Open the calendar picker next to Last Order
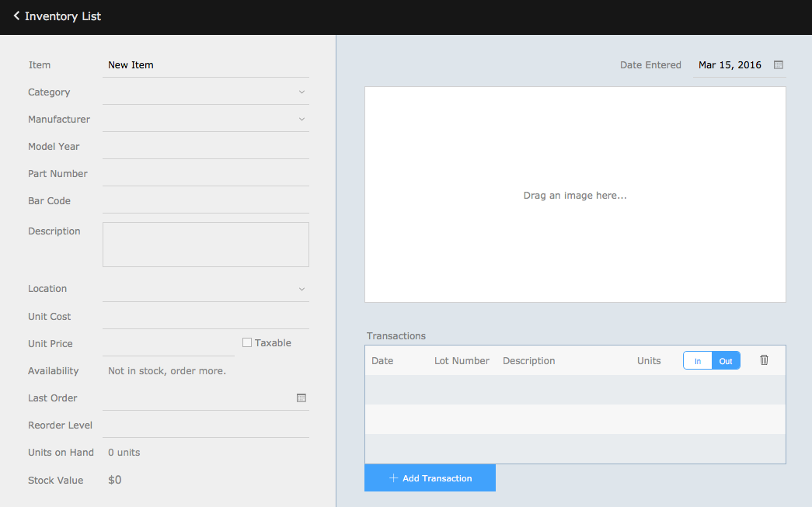This screenshot has height=507, width=812. pyautogui.click(x=301, y=398)
